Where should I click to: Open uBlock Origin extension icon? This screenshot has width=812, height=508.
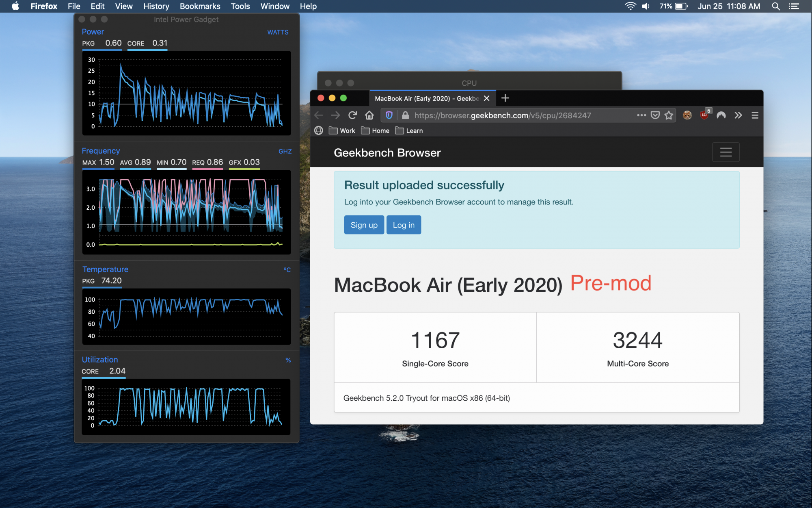704,115
